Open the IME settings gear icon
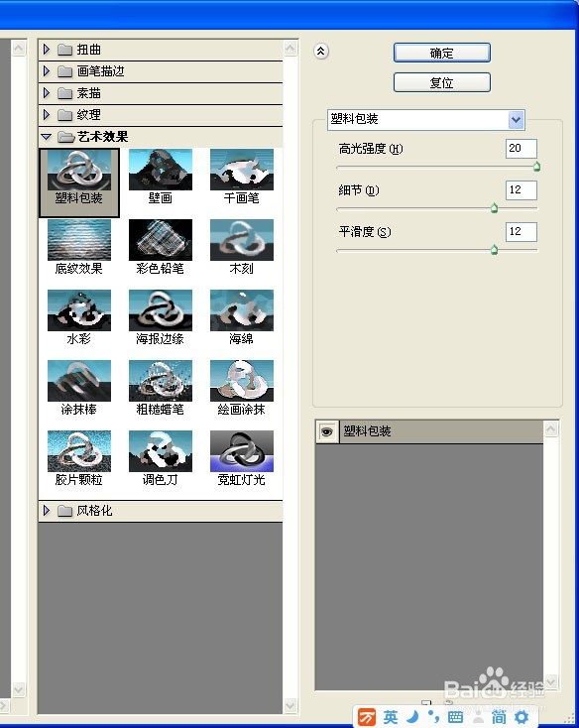This screenshot has height=728, width=579. (x=521, y=718)
